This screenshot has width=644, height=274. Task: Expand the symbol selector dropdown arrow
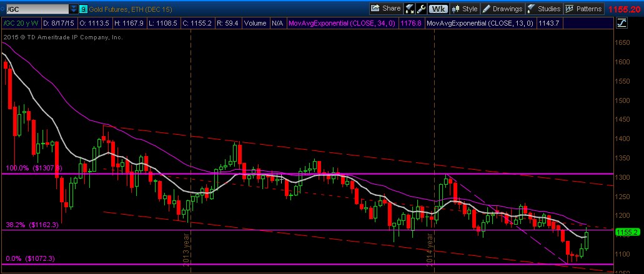coord(73,9)
